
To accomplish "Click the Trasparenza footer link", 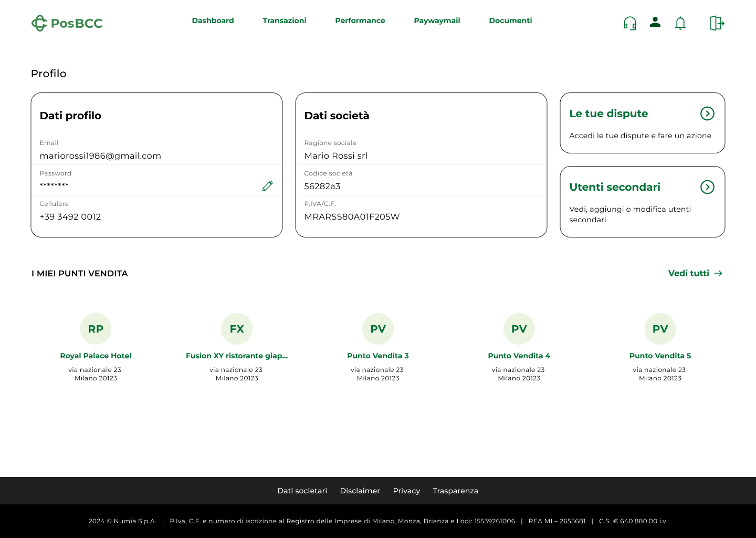I will tap(455, 491).
